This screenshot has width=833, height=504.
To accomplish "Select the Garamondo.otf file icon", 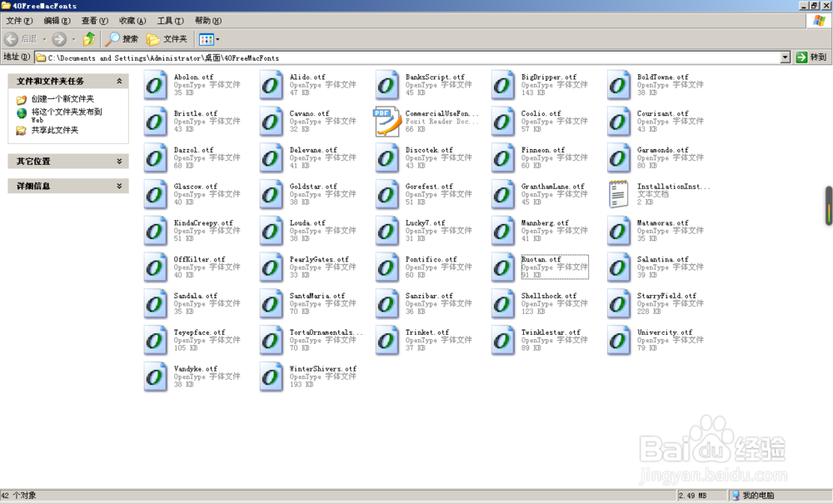I will (x=618, y=158).
